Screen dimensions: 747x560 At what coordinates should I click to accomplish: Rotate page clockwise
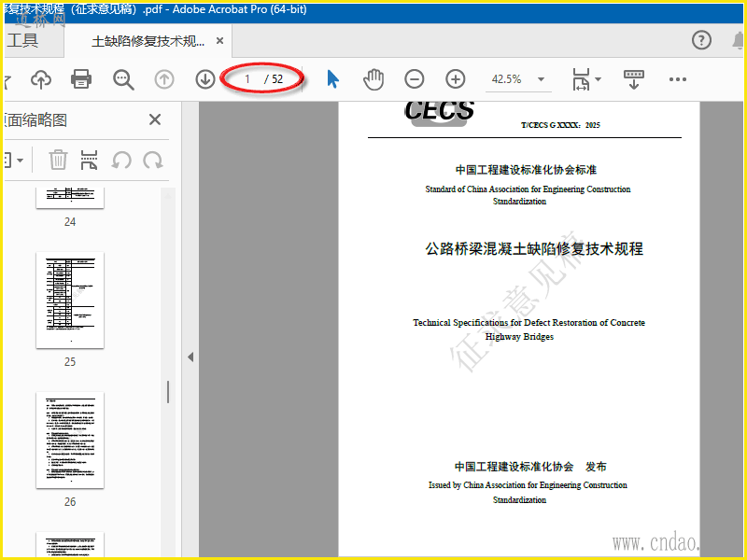pyautogui.click(x=153, y=160)
